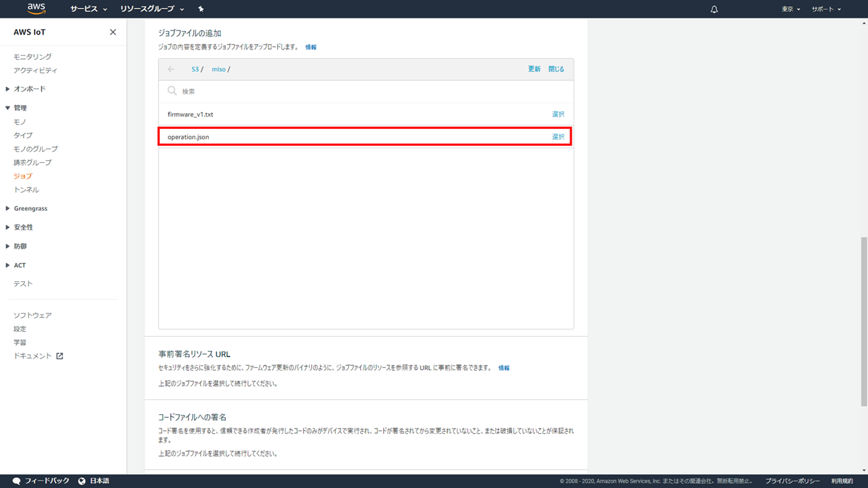This screenshot has width=868, height=488.
Task: Close the AWS IoT sidebar panel
Action: point(113,33)
